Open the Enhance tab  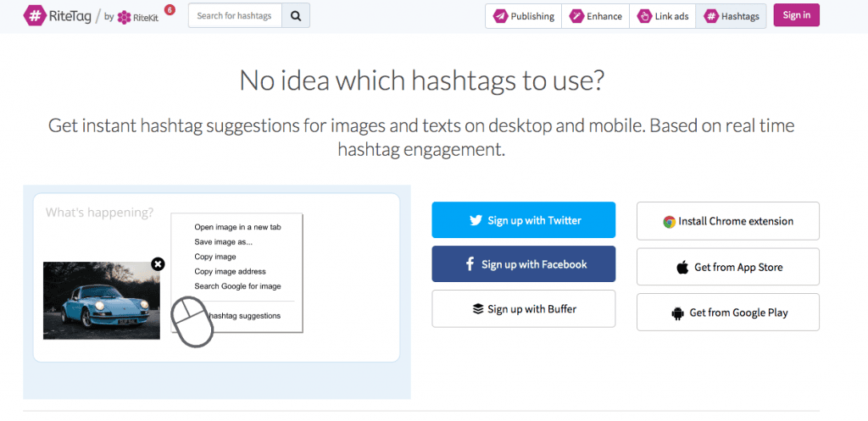596,16
